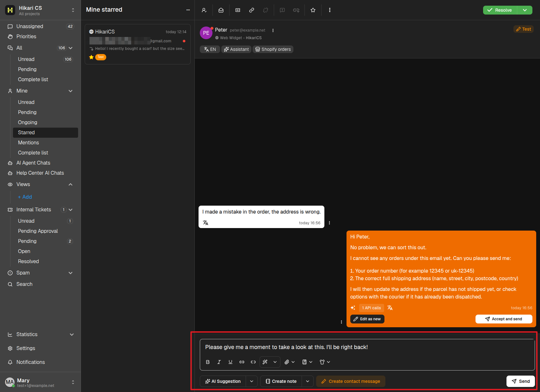The width and height of the screenshot is (540, 392).
Task: Click the green Resolve button
Action: (x=500, y=10)
